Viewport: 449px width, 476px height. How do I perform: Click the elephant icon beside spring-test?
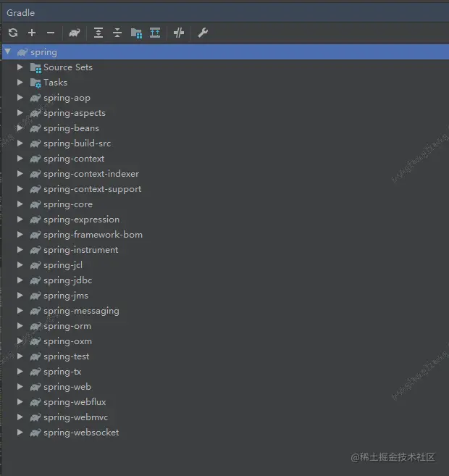click(35, 356)
